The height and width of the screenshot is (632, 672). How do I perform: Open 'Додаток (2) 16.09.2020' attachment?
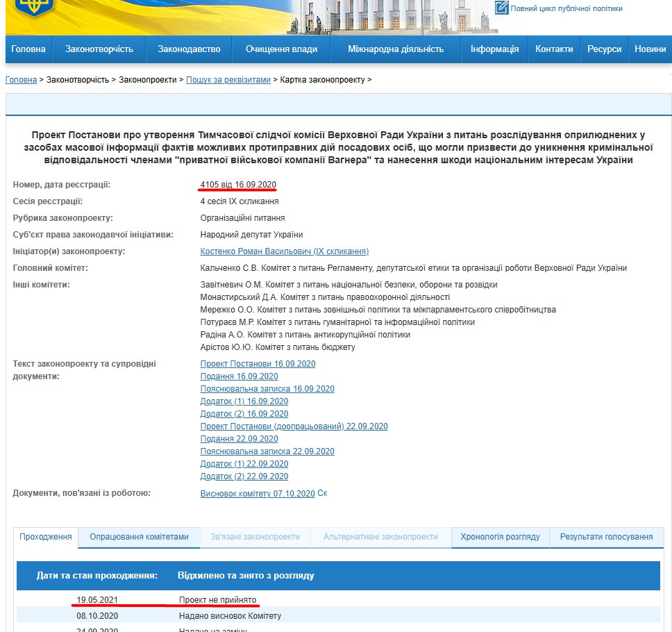[x=244, y=414]
